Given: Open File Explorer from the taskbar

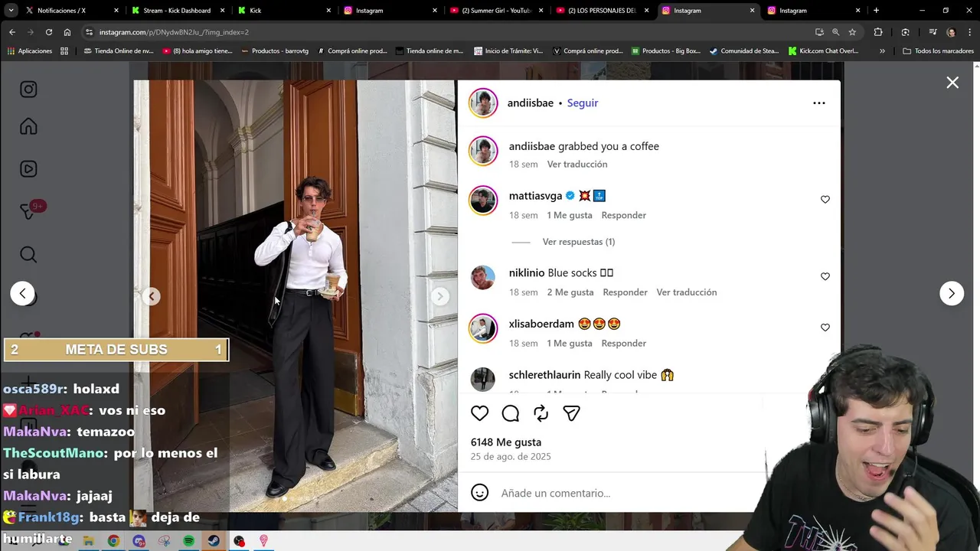Looking at the screenshot, I should coord(89,541).
